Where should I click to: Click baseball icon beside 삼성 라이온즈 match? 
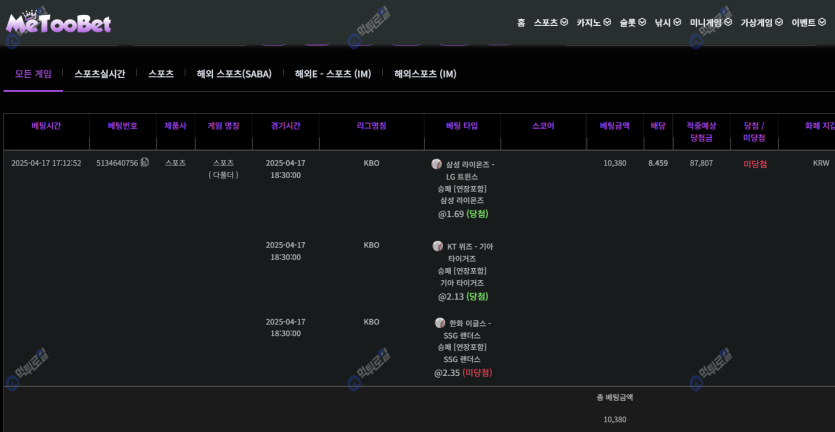tap(437, 164)
